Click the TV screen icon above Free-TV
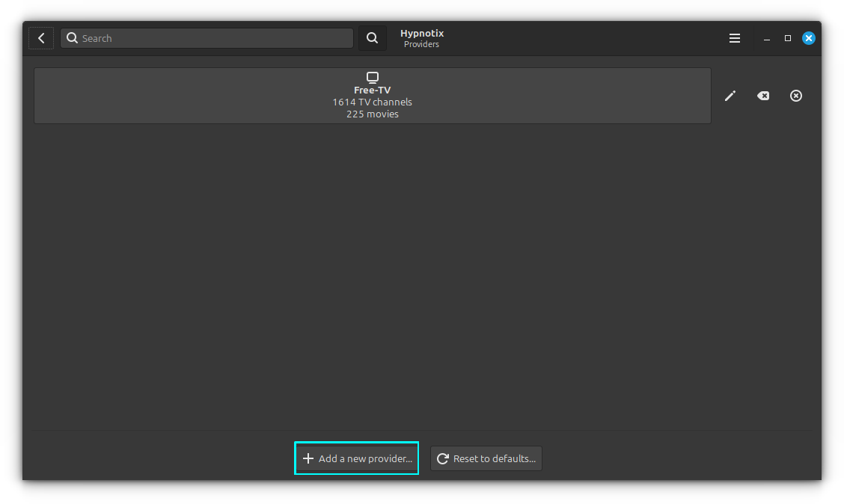This screenshot has height=504, width=844. click(373, 76)
